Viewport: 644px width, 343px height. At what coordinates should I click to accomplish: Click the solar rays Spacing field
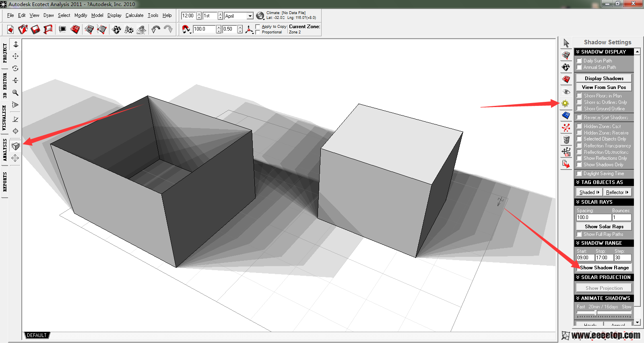point(594,217)
